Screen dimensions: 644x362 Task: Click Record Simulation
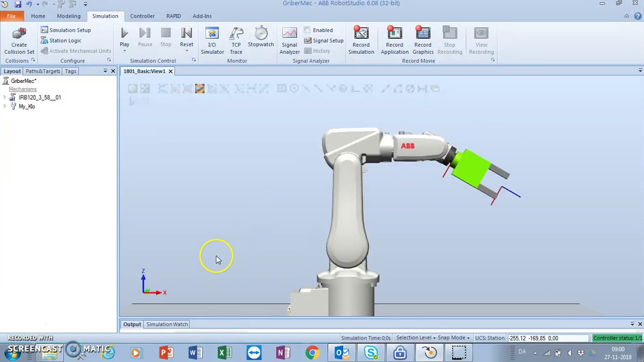click(361, 40)
